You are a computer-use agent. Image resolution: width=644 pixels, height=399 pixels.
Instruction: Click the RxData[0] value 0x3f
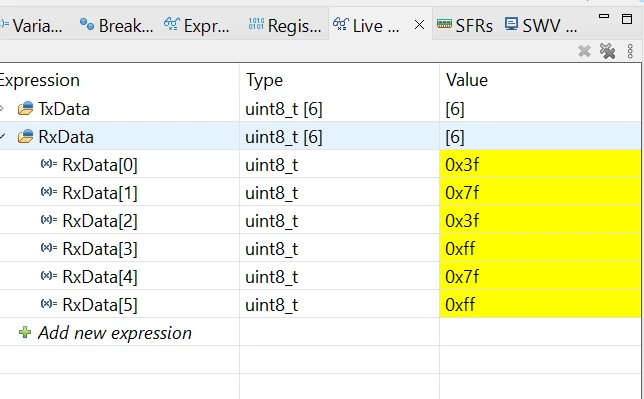462,165
